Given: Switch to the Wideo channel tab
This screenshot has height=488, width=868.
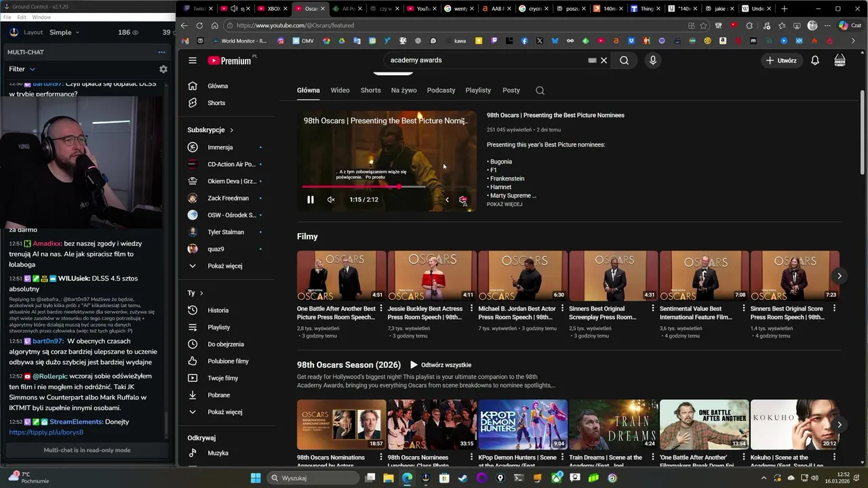Looking at the screenshot, I should click(340, 90).
